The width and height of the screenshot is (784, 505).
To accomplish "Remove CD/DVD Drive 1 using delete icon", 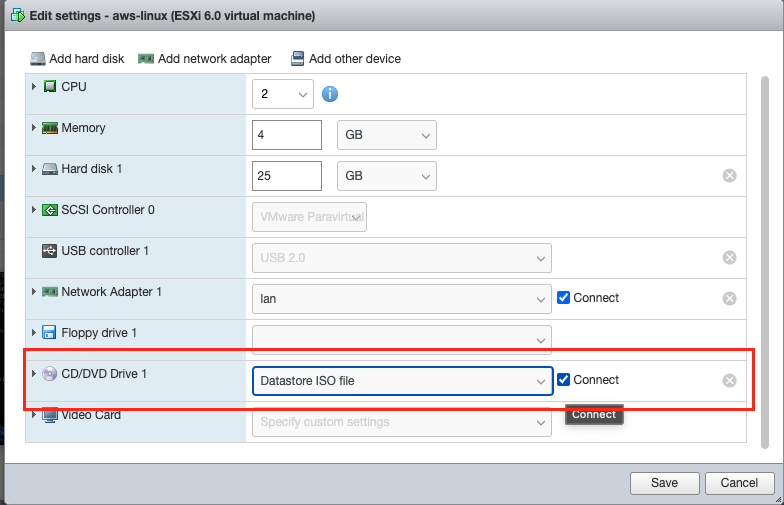I will [x=729, y=380].
